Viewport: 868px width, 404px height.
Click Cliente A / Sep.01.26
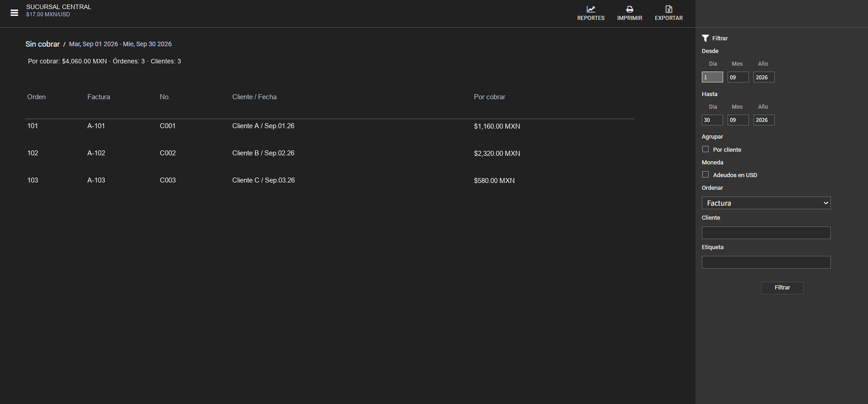point(263,126)
